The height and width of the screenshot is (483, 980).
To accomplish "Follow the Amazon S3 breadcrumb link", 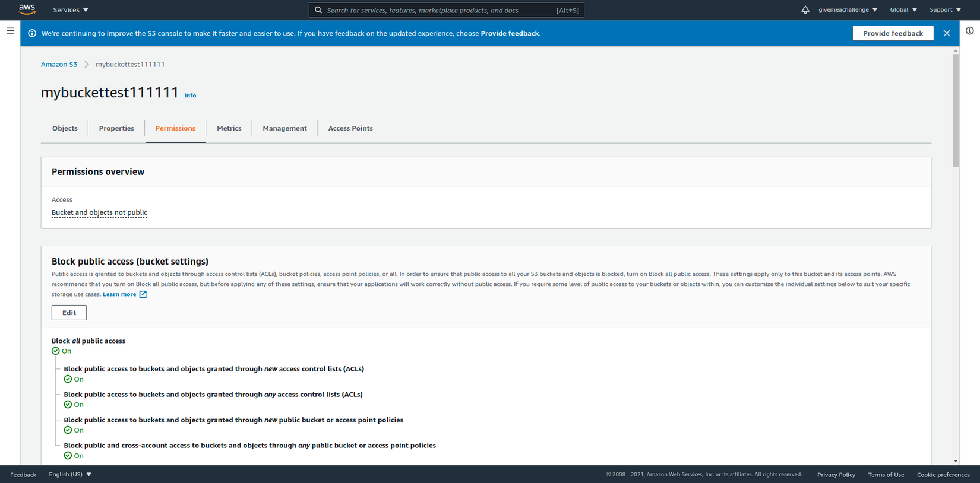I will [59, 65].
